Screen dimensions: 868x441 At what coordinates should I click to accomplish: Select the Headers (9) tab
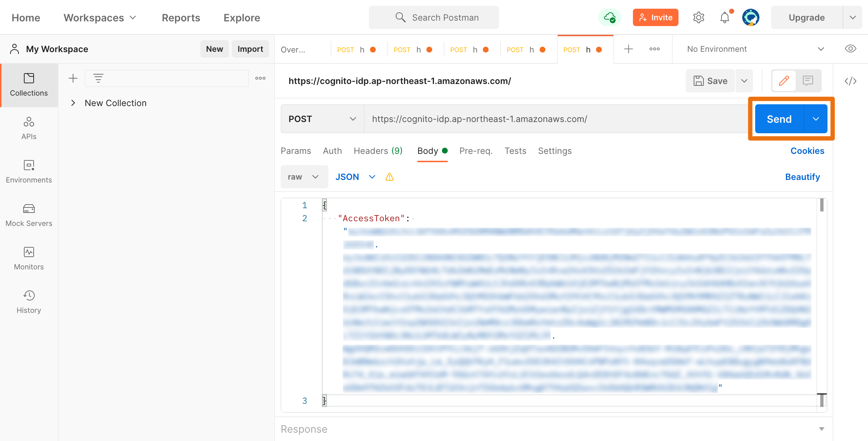tap(378, 151)
